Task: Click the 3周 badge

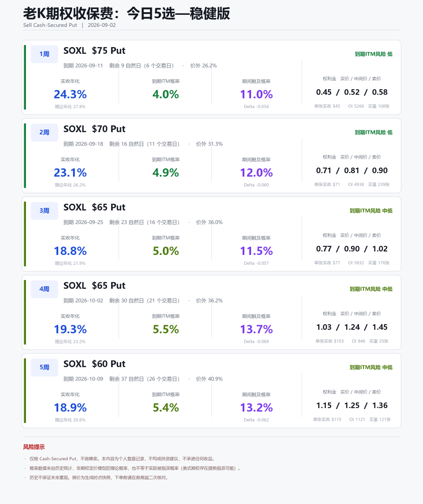Action: 44,211
